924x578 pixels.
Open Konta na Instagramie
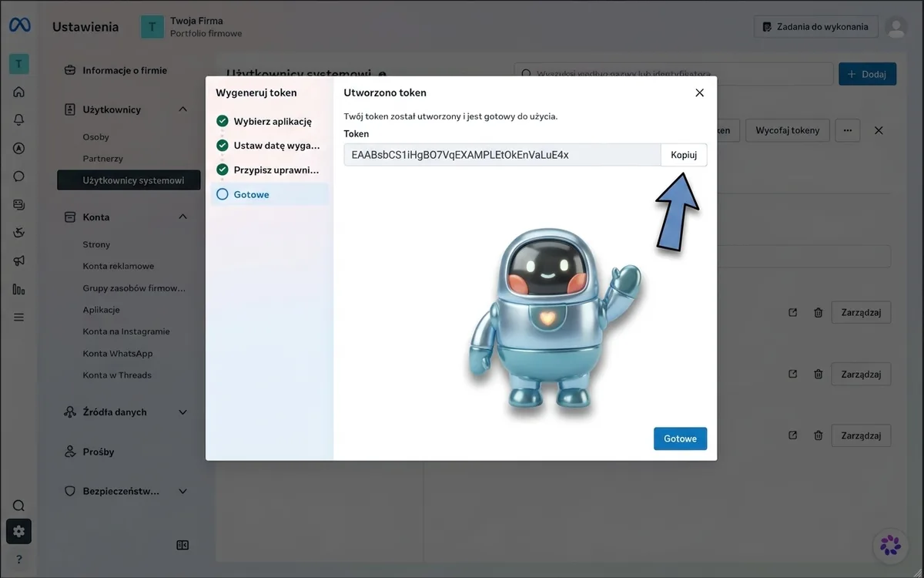(x=126, y=331)
